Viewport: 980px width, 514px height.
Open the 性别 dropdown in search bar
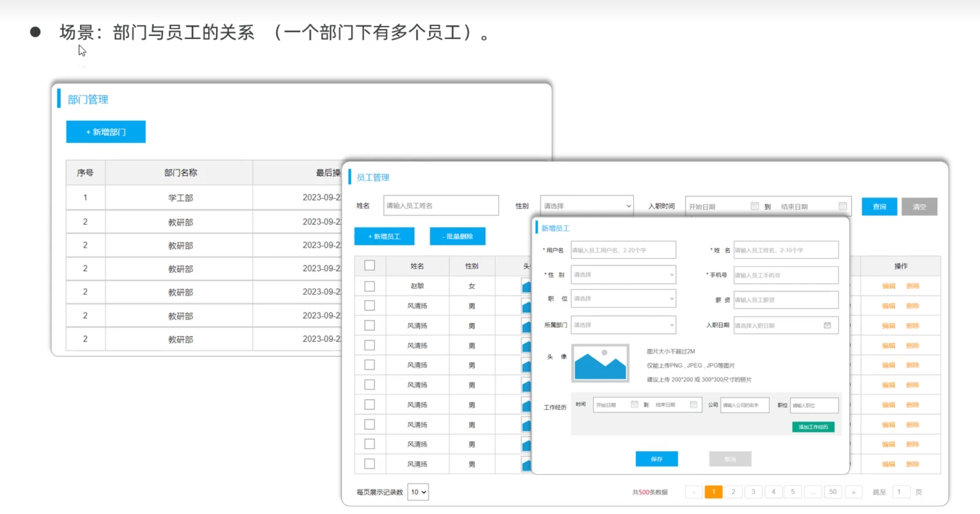tap(587, 206)
